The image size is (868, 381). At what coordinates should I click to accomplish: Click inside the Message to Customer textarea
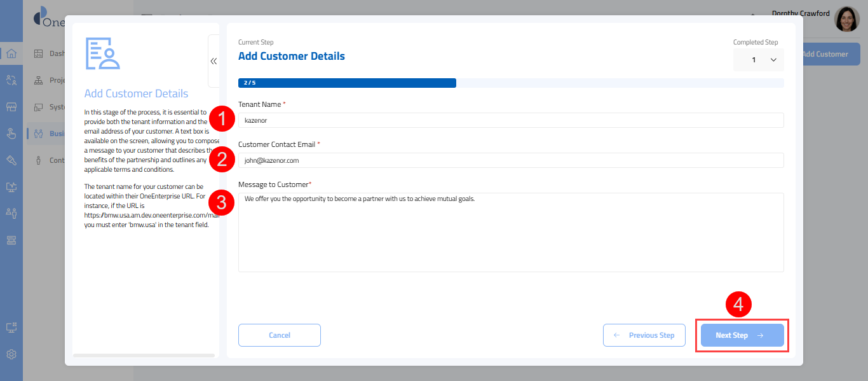point(510,232)
